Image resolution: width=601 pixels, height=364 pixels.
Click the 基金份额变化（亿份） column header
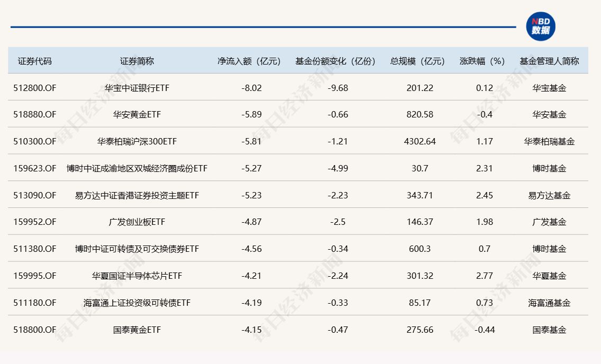[338, 61]
